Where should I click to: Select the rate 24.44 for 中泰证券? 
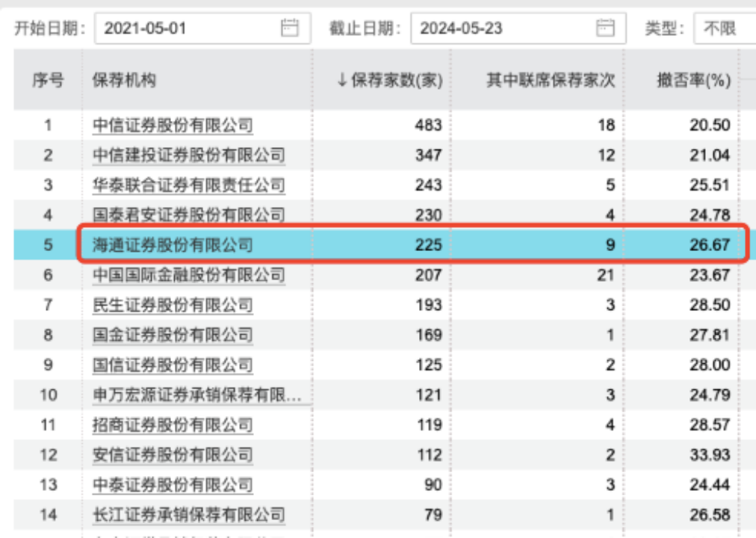click(710, 484)
